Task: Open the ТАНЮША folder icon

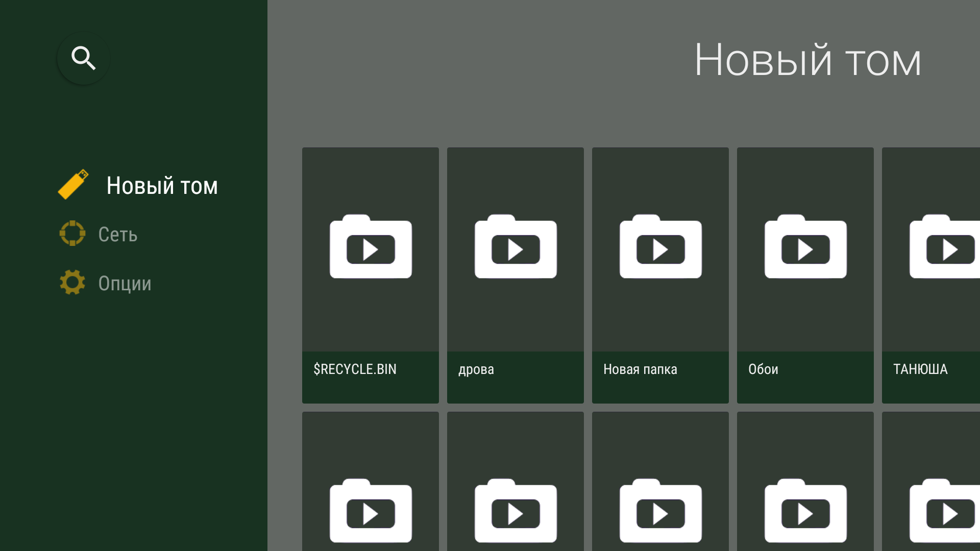Action: [944, 247]
